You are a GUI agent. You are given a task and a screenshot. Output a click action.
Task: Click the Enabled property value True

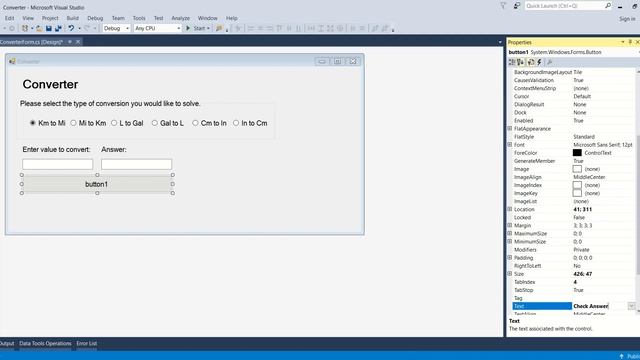(578, 120)
